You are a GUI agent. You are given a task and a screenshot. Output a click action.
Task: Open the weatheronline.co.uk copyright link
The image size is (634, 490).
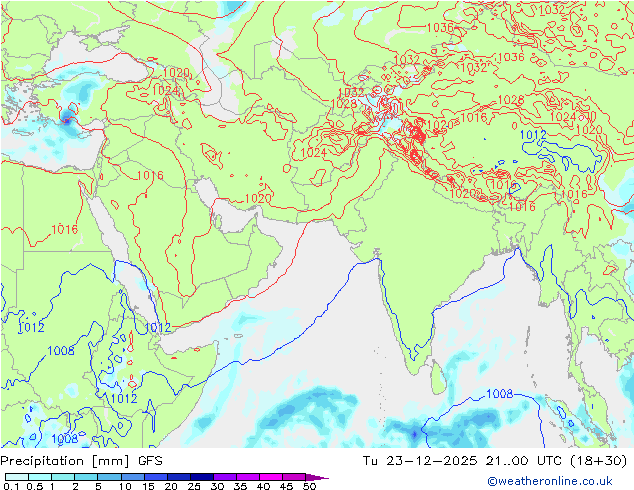549,481
